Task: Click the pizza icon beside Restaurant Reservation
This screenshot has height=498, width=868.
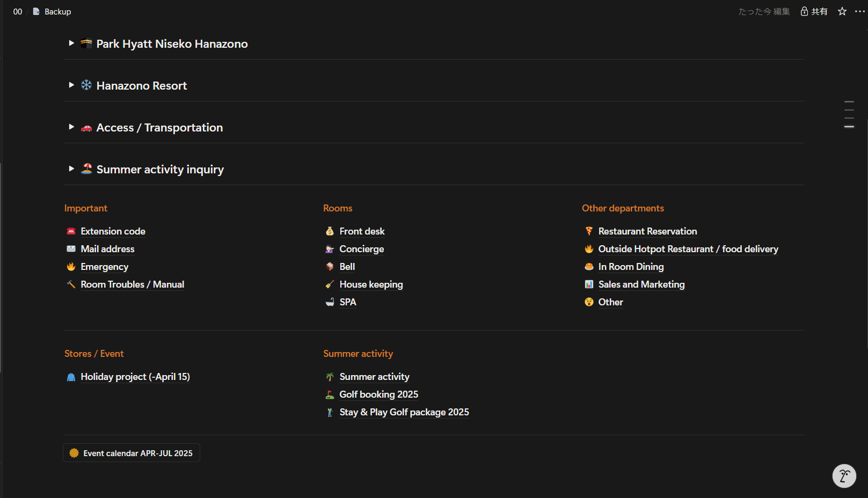Action: click(589, 231)
